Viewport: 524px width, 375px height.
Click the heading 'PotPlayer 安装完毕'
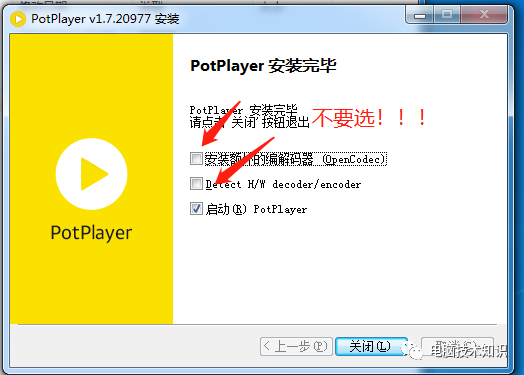263,66
